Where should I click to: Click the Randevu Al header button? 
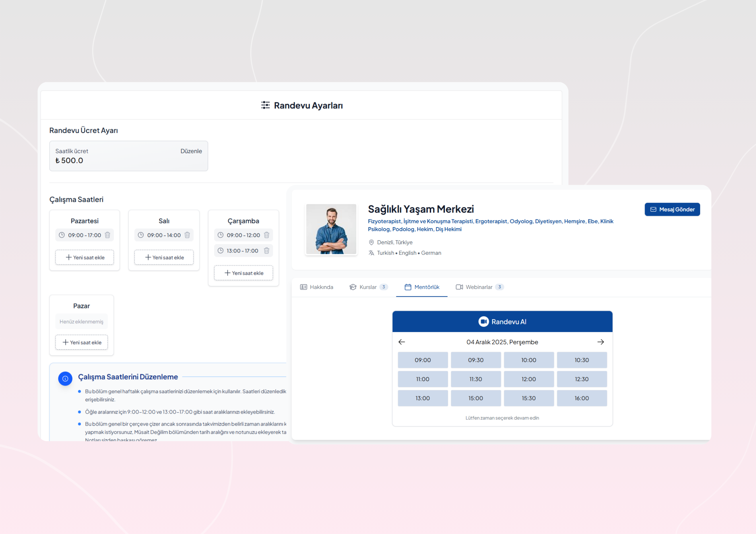coord(502,322)
